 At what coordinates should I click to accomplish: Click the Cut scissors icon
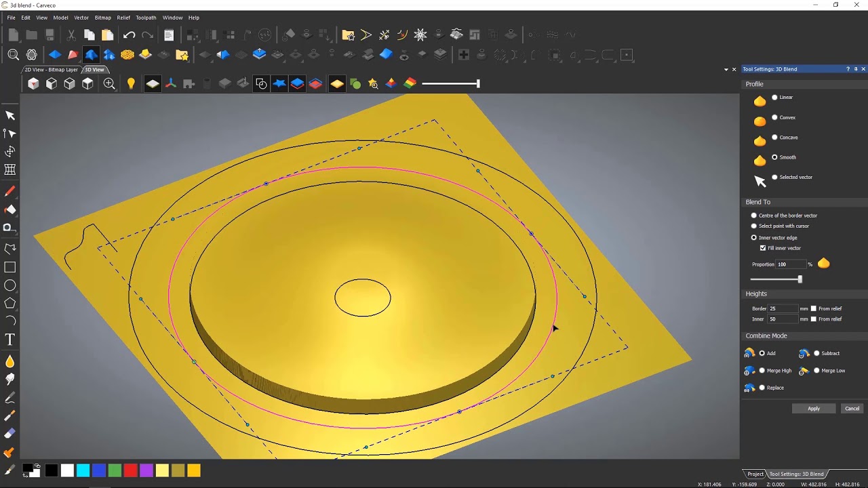point(71,35)
